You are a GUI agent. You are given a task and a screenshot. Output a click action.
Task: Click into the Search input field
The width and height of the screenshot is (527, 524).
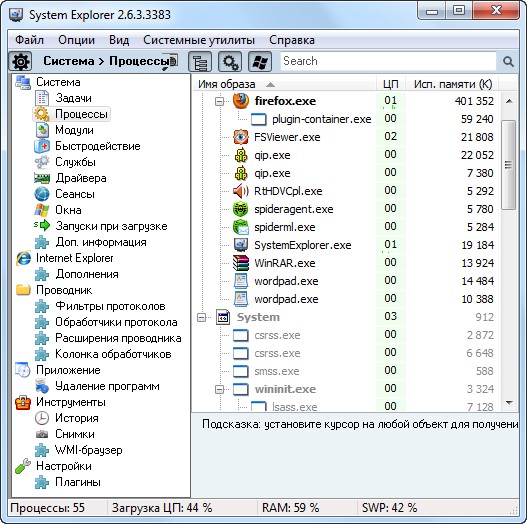(x=388, y=61)
